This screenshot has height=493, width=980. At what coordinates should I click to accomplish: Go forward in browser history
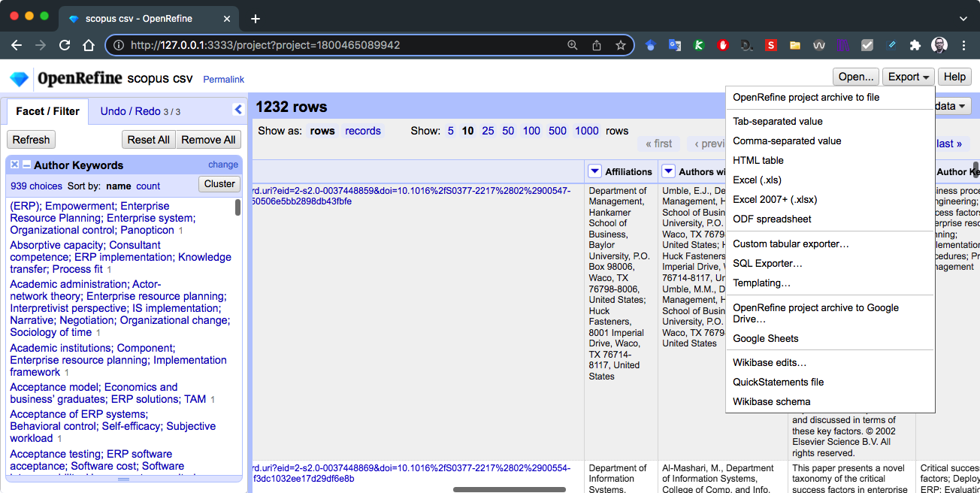[x=41, y=45]
